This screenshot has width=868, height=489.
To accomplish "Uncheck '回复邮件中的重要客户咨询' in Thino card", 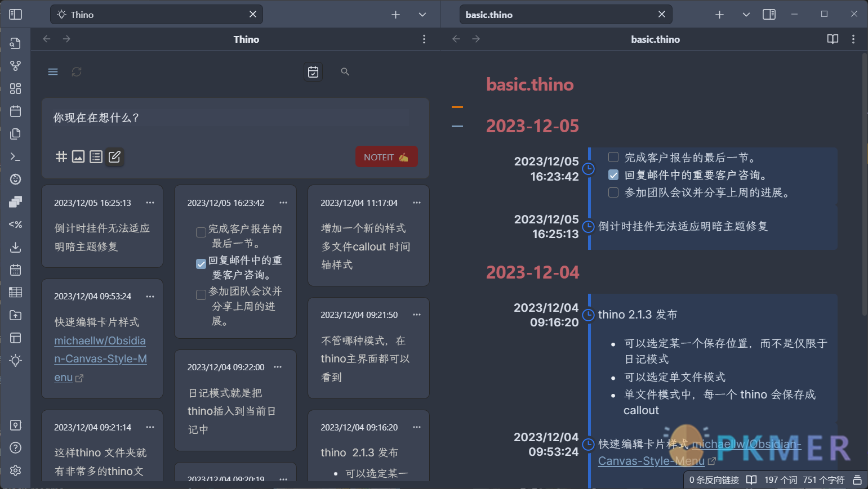I will pyautogui.click(x=201, y=263).
